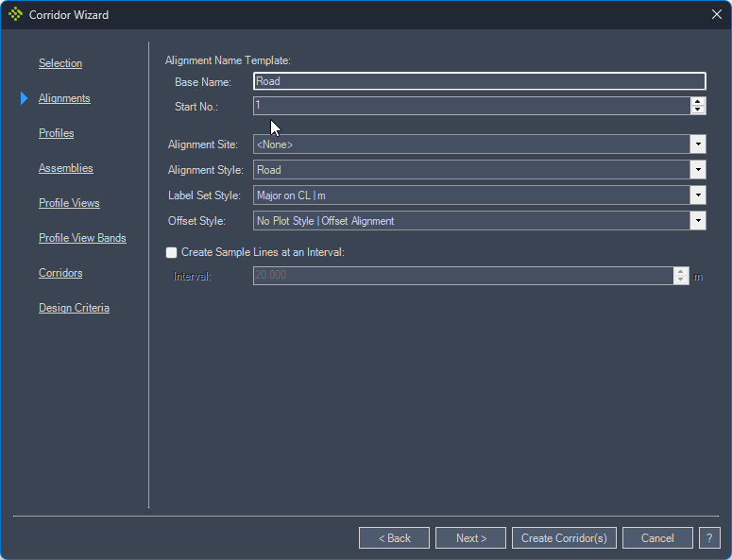Increase Start No. with up arrow
Screen dimensions: 732x560
[x=698, y=101]
